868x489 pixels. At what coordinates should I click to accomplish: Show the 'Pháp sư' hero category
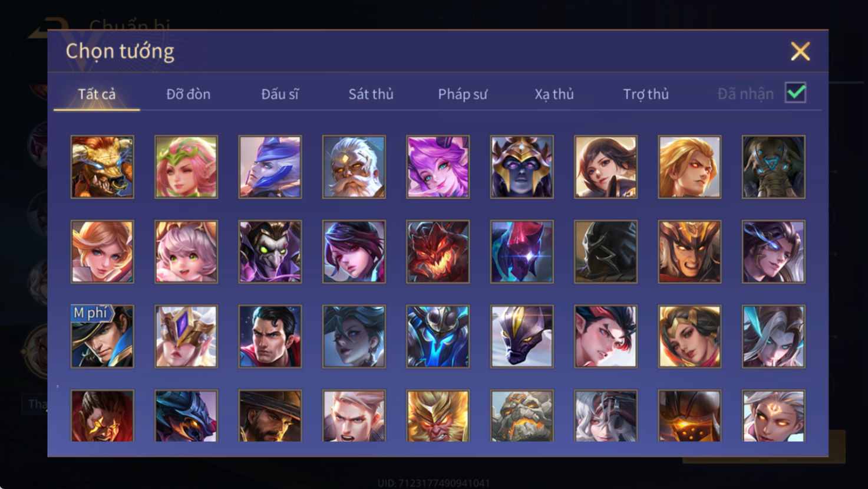click(x=463, y=94)
